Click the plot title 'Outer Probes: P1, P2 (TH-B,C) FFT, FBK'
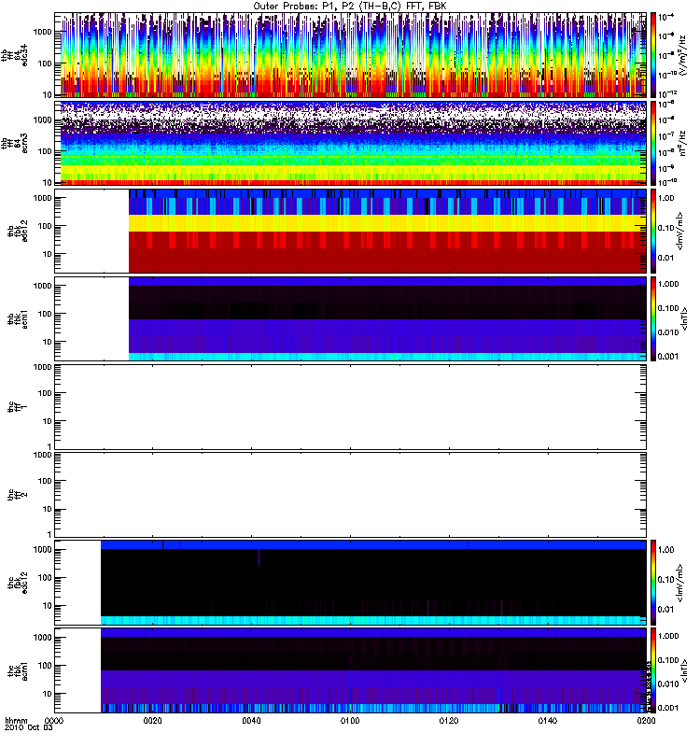 (x=349, y=7)
